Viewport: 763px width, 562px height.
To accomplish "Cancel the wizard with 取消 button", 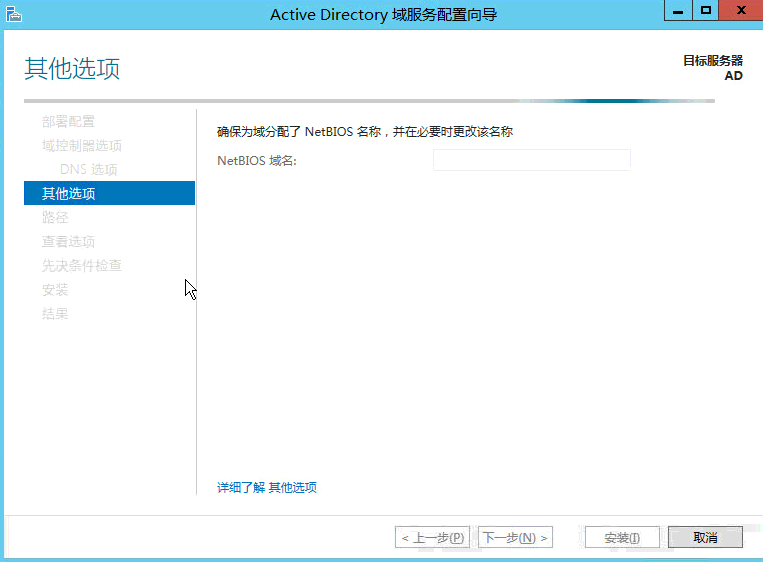I will click(705, 537).
